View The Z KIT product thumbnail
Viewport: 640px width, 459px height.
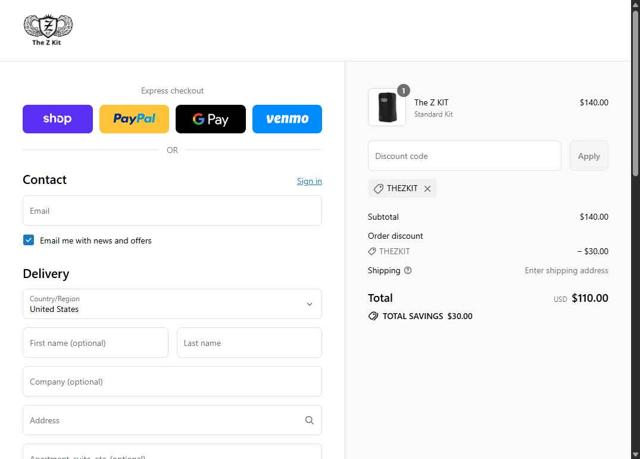point(387,107)
